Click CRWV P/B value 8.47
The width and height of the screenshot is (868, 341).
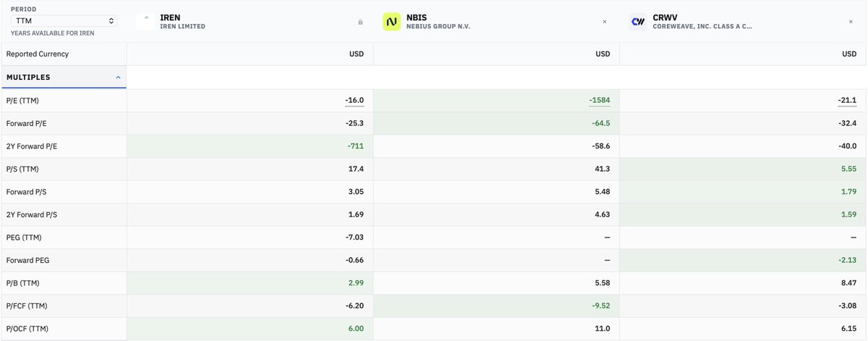(848, 285)
